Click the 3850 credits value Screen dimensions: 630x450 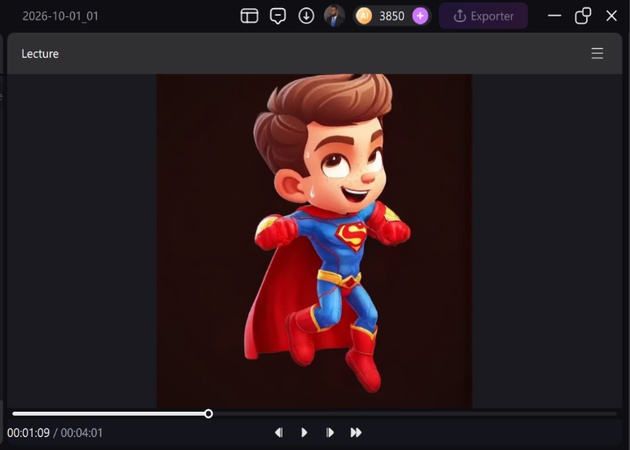point(392,16)
